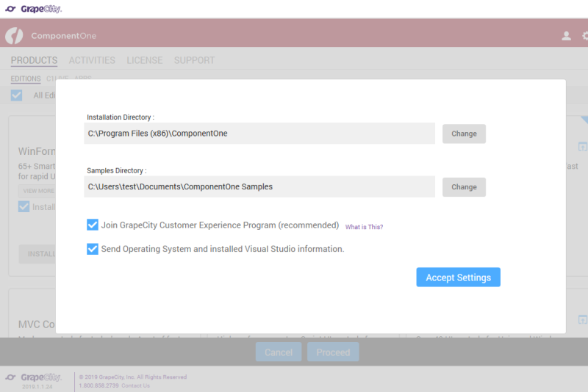The height and width of the screenshot is (392, 588).
Task: Toggle the All Editions checkbox
Action: [16, 95]
